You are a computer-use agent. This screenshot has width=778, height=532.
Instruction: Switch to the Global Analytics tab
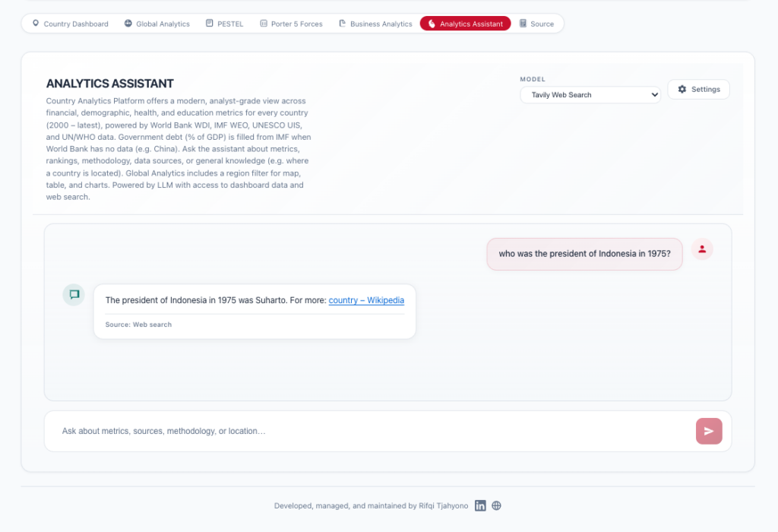(163, 24)
